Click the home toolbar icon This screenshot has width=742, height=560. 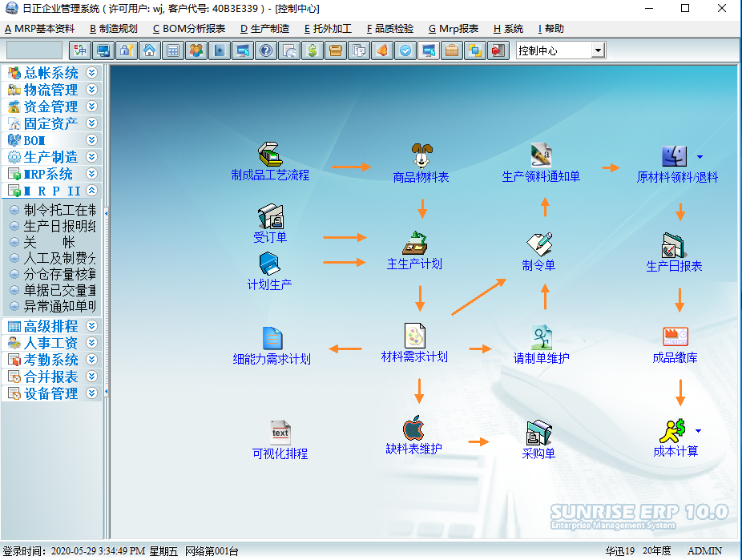point(149,50)
